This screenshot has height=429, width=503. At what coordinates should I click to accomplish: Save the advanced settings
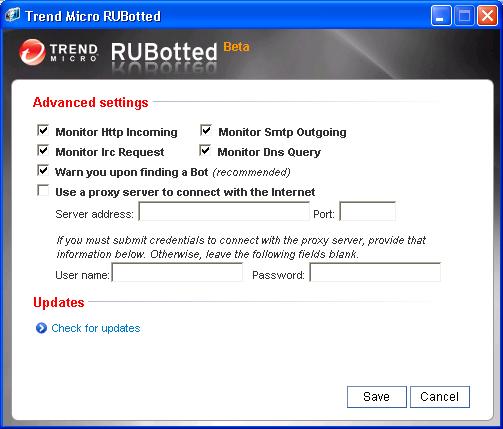pyautogui.click(x=377, y=397)
